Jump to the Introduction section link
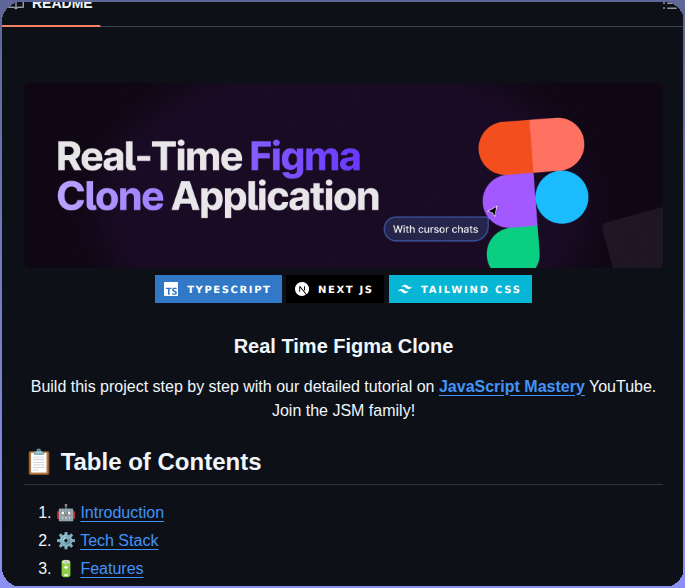Image resolution: width=685 pixels, height=588 pixels. point(122,512)
